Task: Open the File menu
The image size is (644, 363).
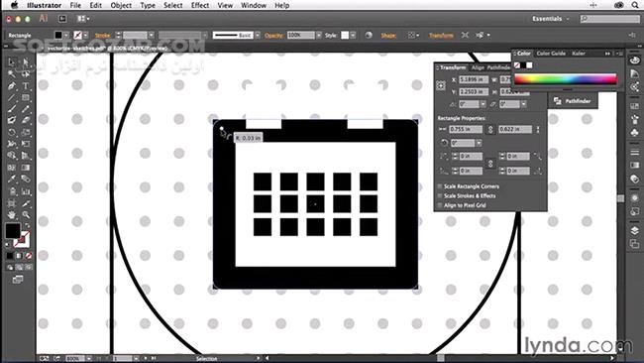Action: pos(75,5)
